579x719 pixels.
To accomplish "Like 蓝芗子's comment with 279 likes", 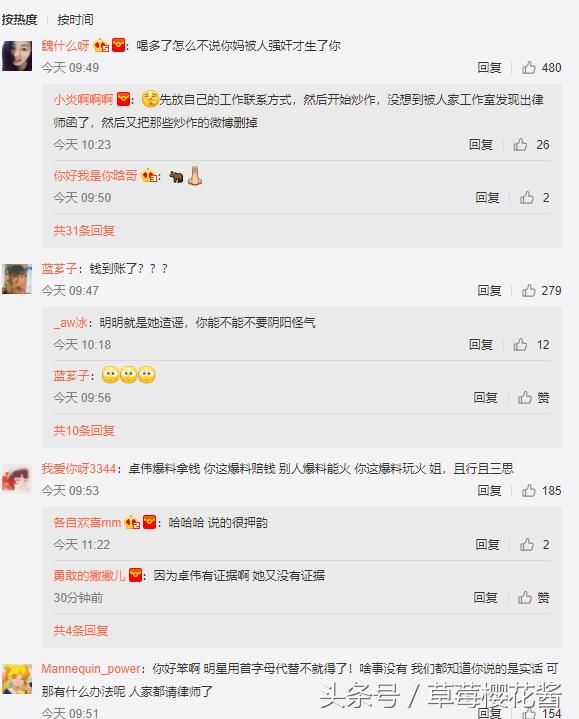I will (541, 291).
